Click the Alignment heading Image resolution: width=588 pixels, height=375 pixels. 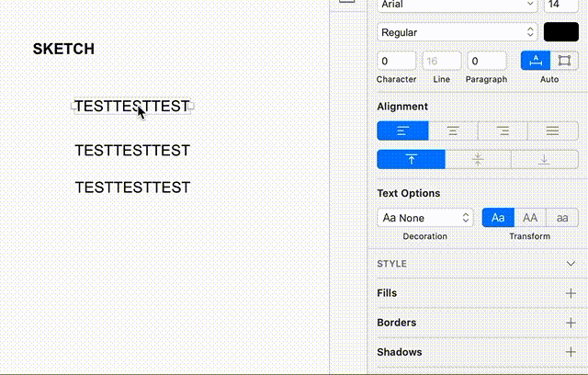[x=402, y=107]
